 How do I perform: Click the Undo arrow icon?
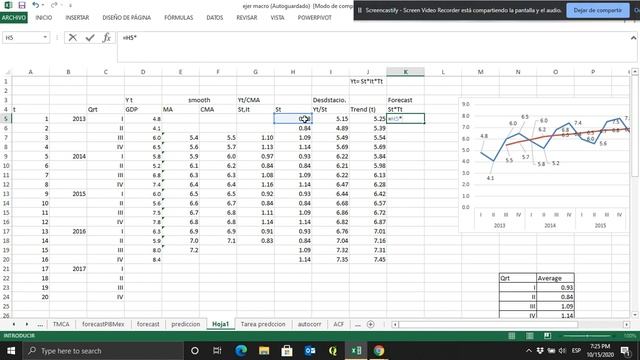click(x=36, y=5)
